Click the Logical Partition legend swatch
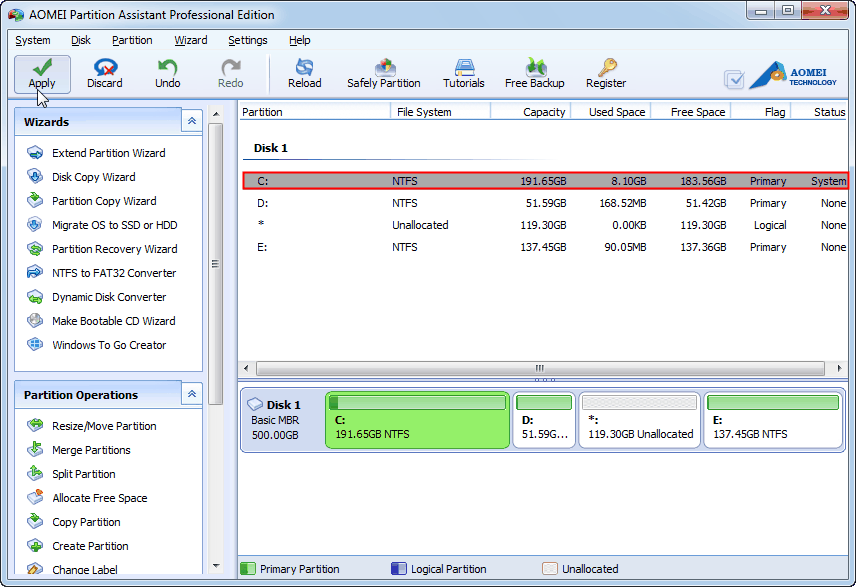 (399, 568)
